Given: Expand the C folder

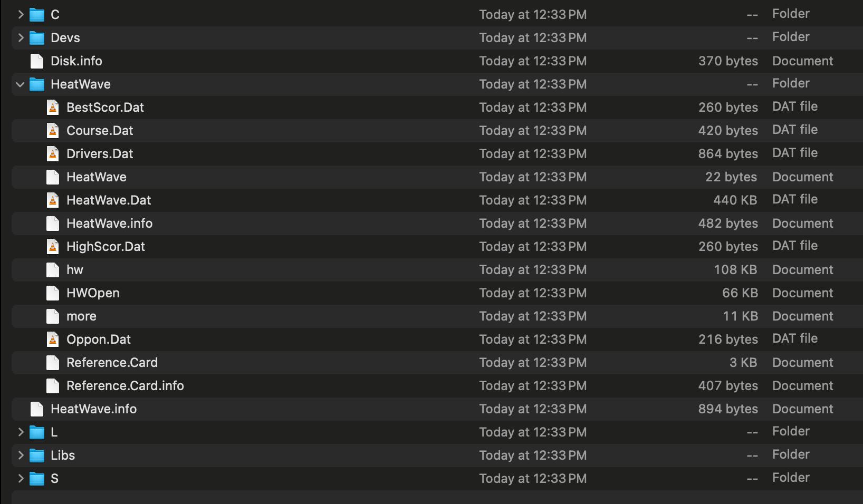Looking at the screenshot, I should tap(21, 15).
